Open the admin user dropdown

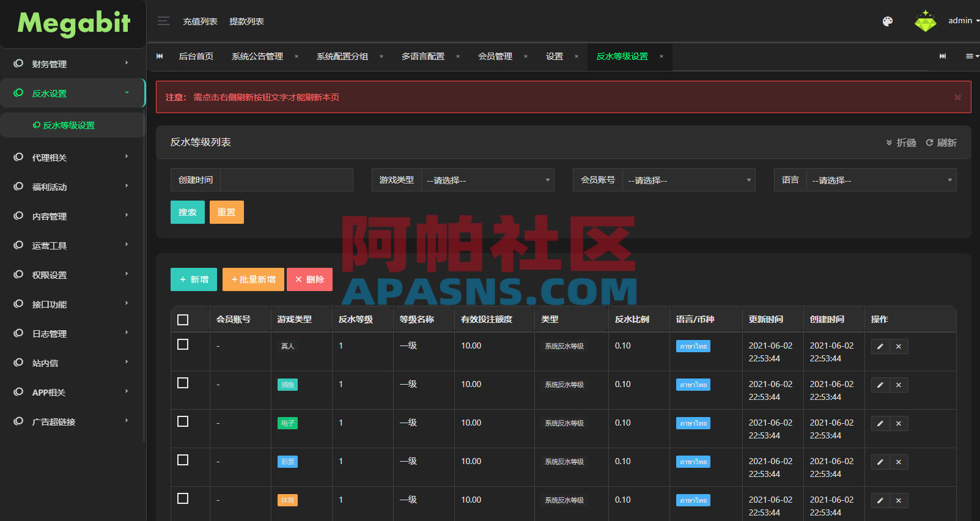(963, 21)
